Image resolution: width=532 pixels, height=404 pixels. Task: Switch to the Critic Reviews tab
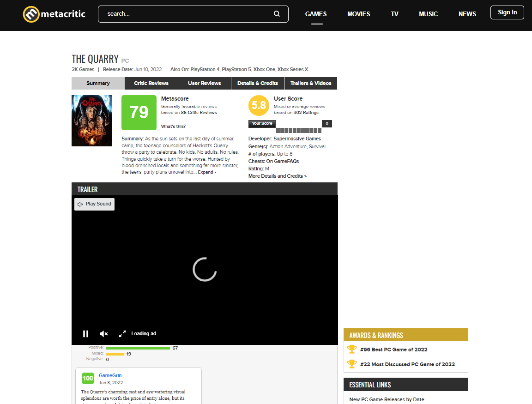[x=151, y=84]
